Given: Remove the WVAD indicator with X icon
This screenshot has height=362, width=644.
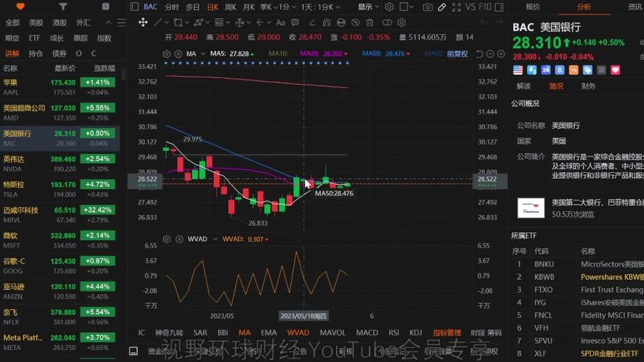Looking at the screenshot, I should 180,239.
